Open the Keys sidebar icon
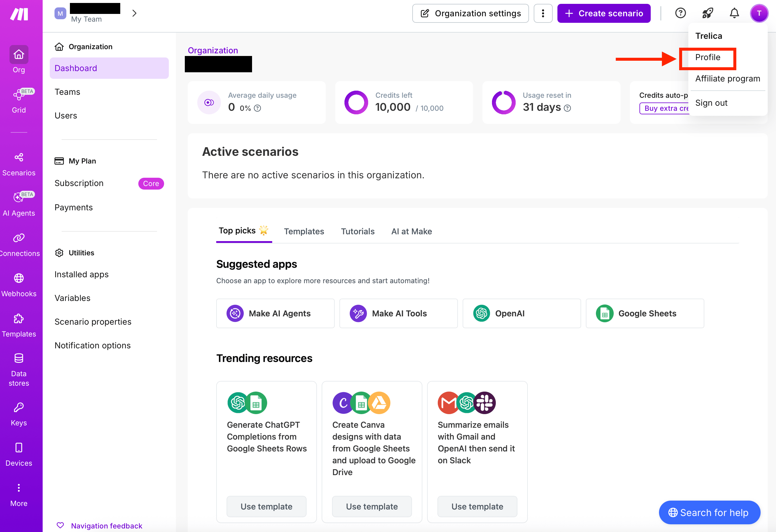The image size is (776, 532). [19, 414]
